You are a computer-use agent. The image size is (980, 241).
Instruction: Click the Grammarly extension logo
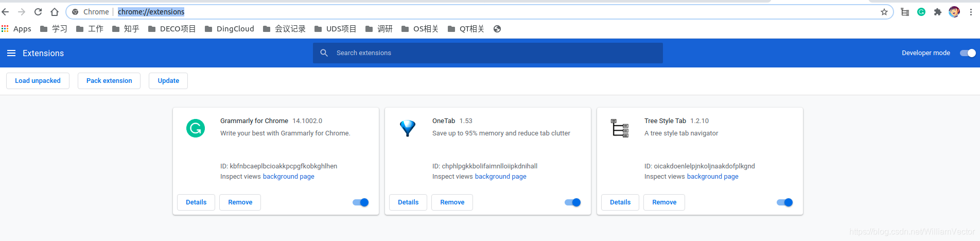tap(196, 128)
